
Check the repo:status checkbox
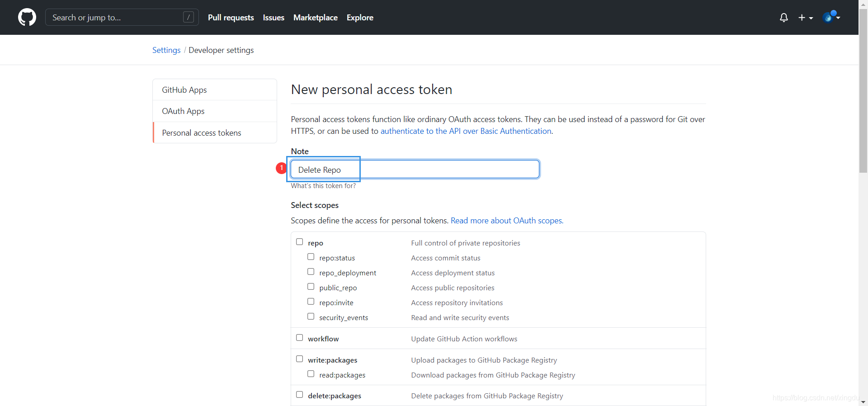(311, 257)
